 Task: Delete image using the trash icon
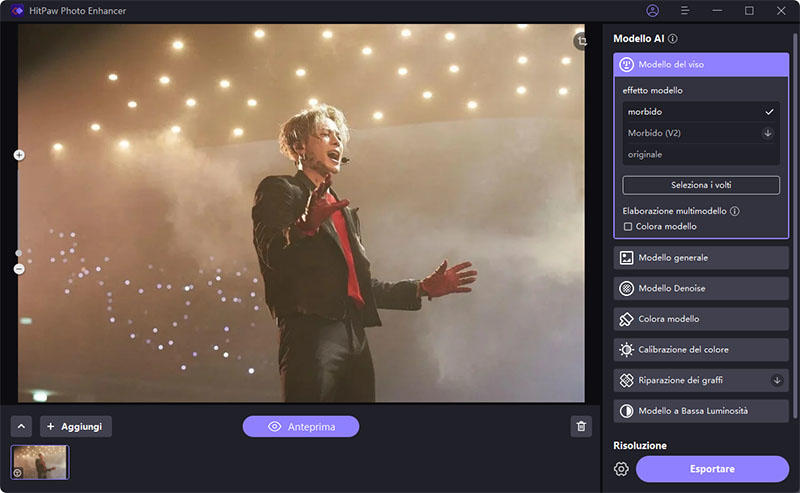click(581, 427)
